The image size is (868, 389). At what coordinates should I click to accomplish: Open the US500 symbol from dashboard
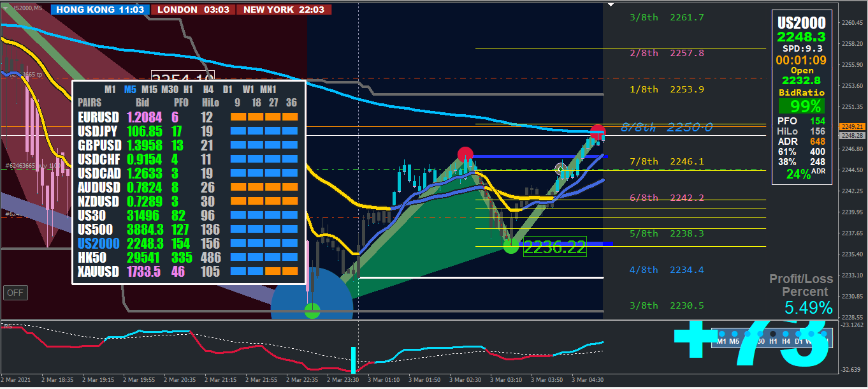click(95, 230)
